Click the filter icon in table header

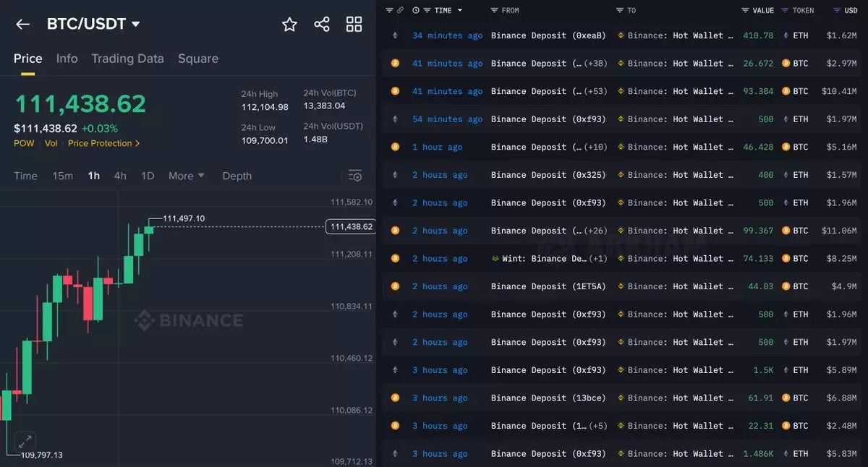(389, 10)
